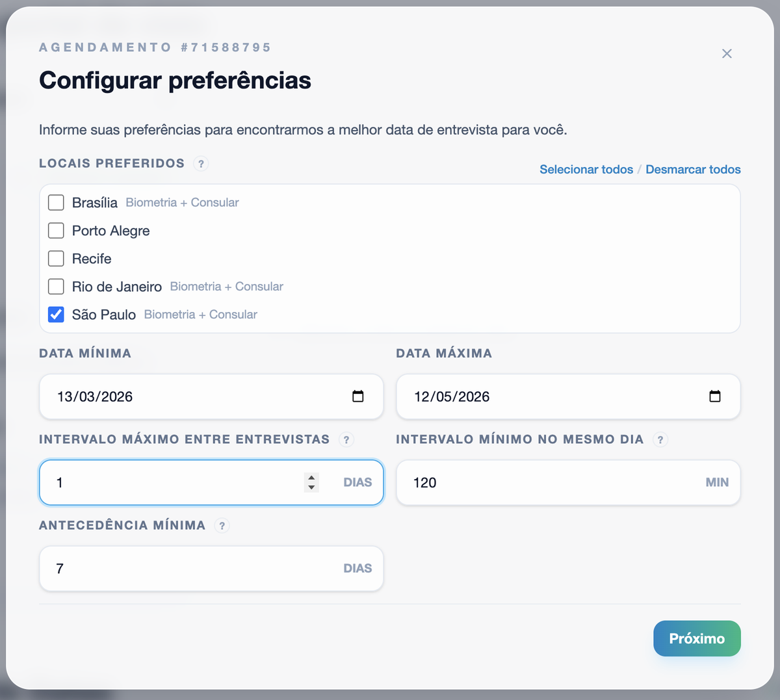
Task: Uncheck the São Paulo location
Action: click(x=56, y=315)
